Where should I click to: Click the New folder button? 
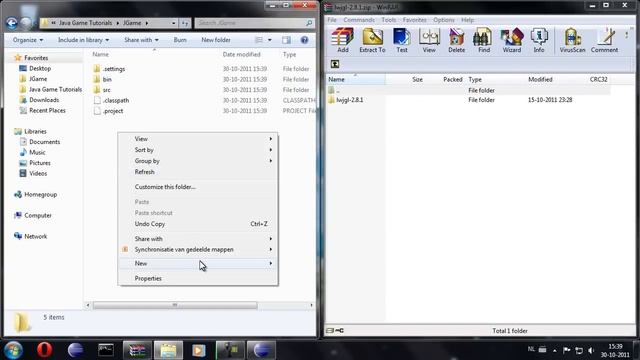(x=216, y=40)
